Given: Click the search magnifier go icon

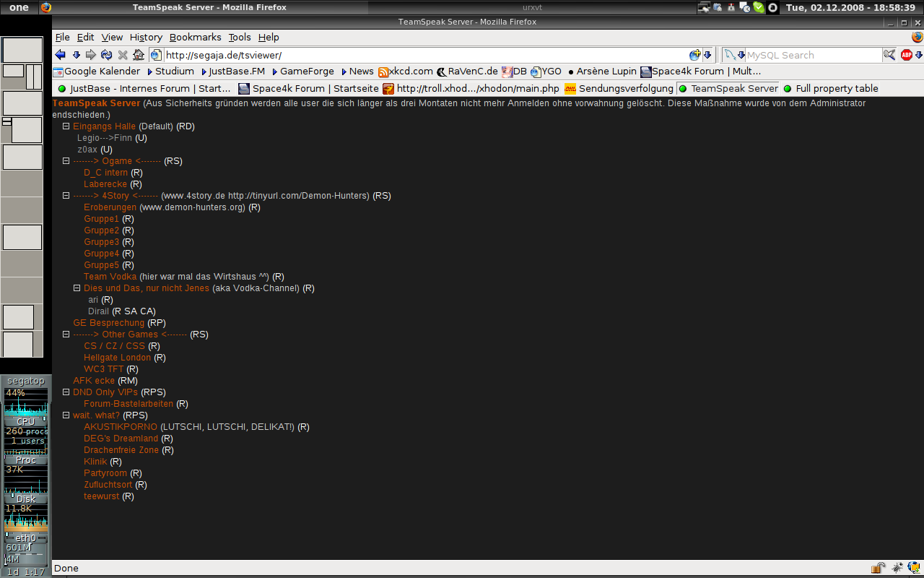Looking at the screenshot, I should point(889,55).
